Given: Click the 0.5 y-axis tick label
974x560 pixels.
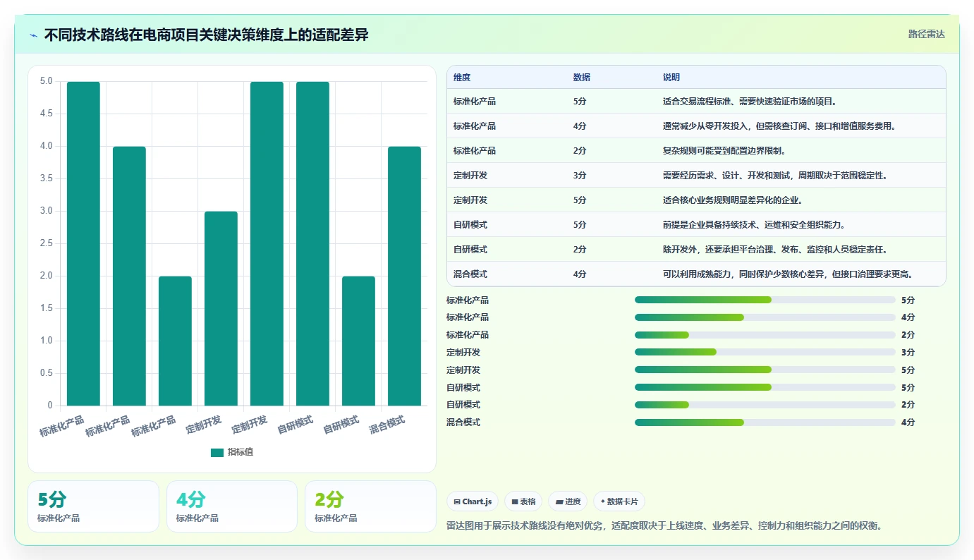Looking at the screenshot, I should [x=46, y=373].
